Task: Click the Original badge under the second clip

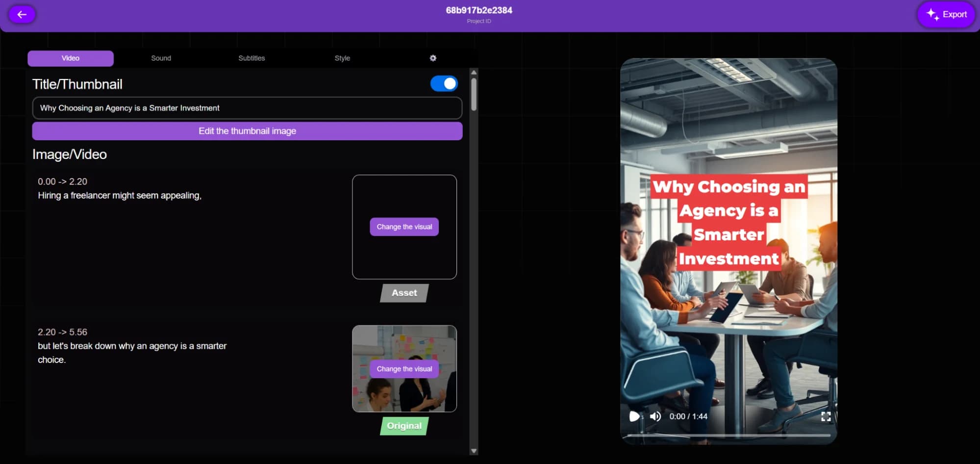Action: 403,426
